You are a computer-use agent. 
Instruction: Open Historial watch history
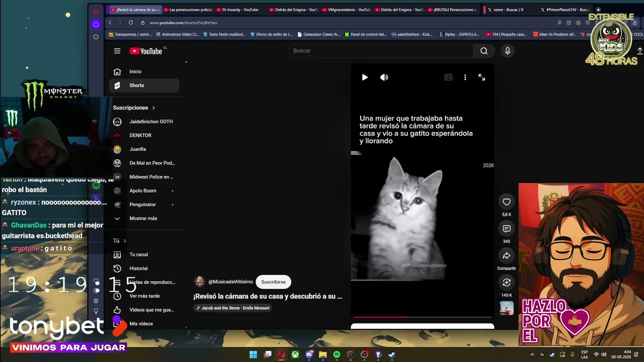144,268
